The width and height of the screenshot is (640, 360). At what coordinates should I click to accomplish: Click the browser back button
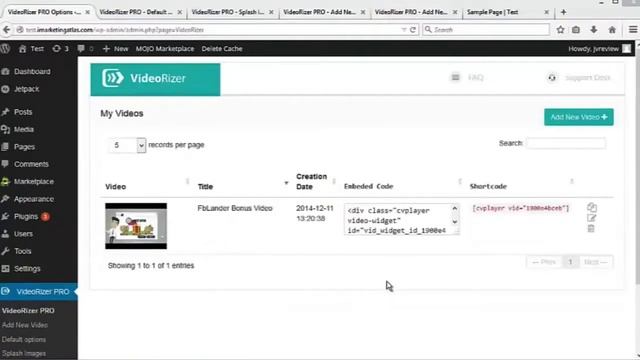point(6,30)
